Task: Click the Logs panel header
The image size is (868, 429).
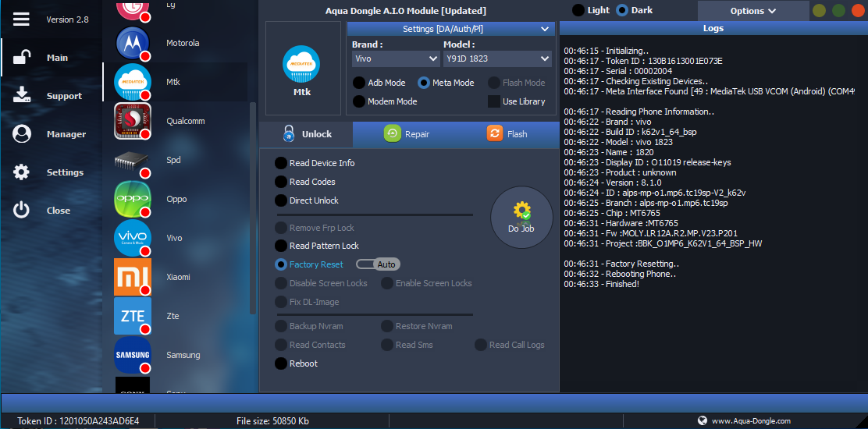Action: [713, 28]
